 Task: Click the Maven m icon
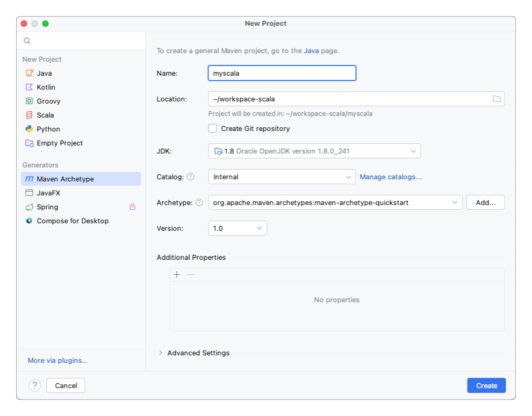pyautogui.click(x=30, y=179)
